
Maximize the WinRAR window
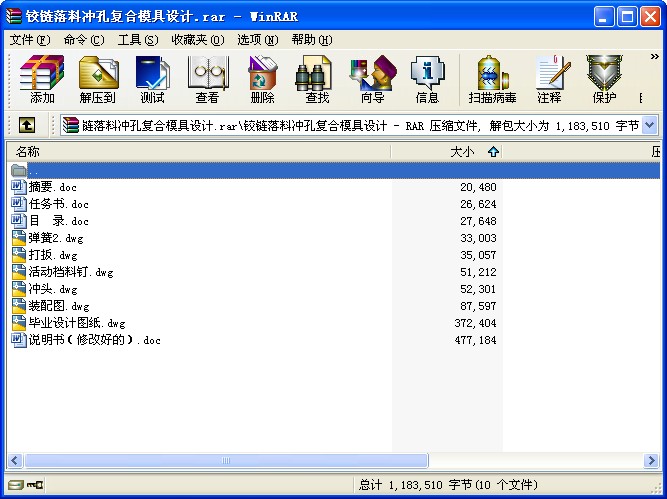click(627, 17)
